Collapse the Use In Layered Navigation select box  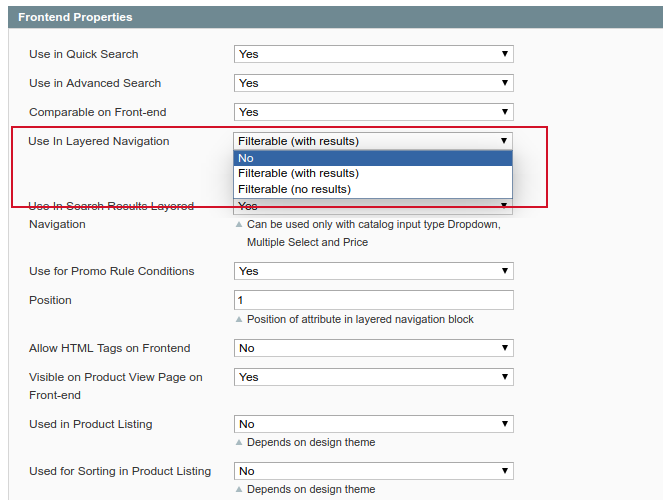click(x=373, y=141)
